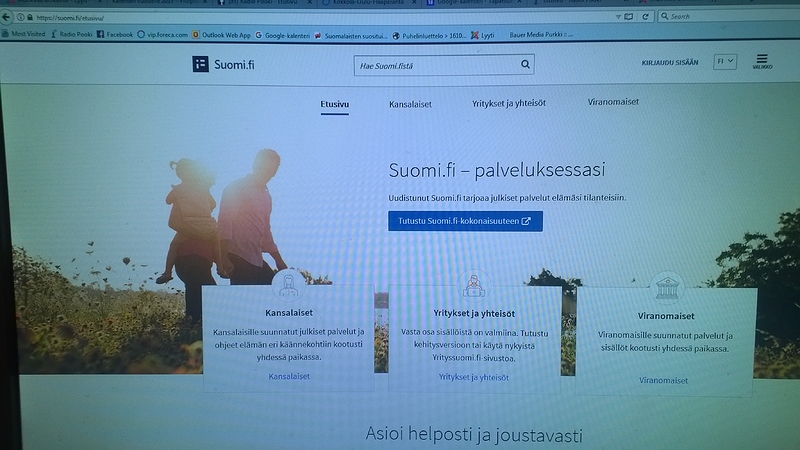Click external link icon on Tutustu button
800x450 pixels.
526,221
